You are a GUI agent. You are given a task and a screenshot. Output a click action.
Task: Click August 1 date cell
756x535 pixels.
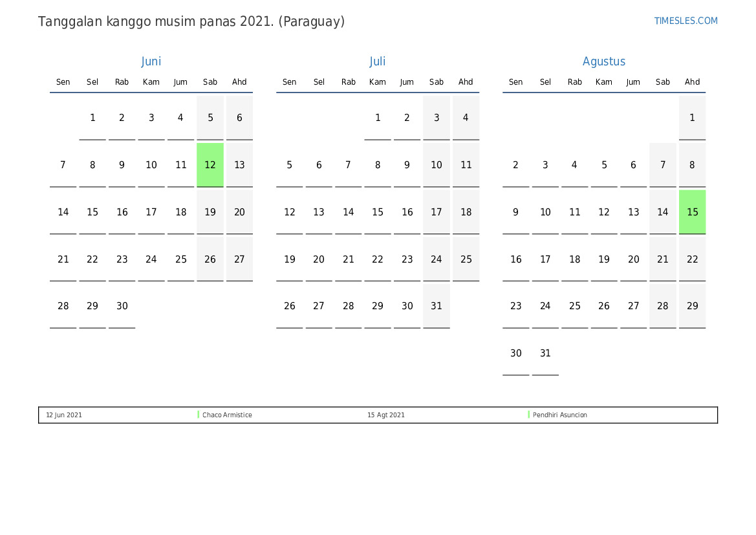692,118
